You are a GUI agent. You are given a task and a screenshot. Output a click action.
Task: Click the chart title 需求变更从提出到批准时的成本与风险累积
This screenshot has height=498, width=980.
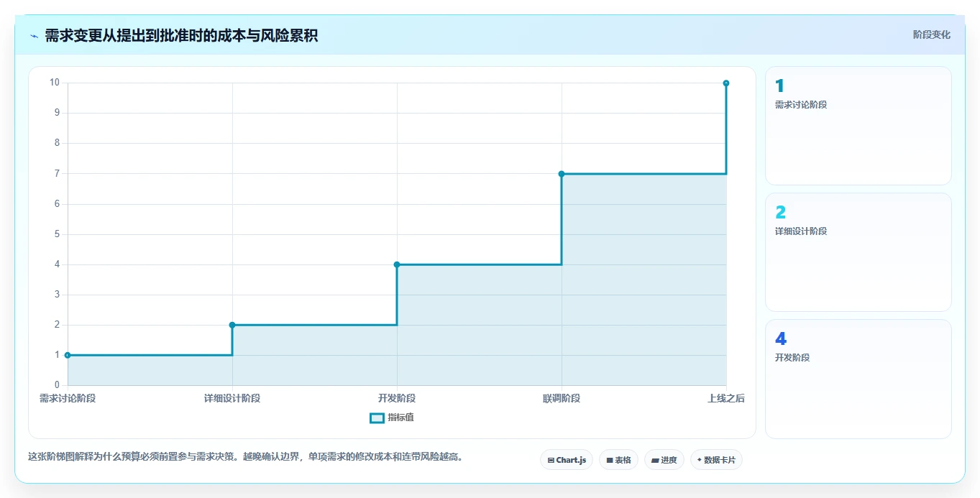tap(181, 35)
